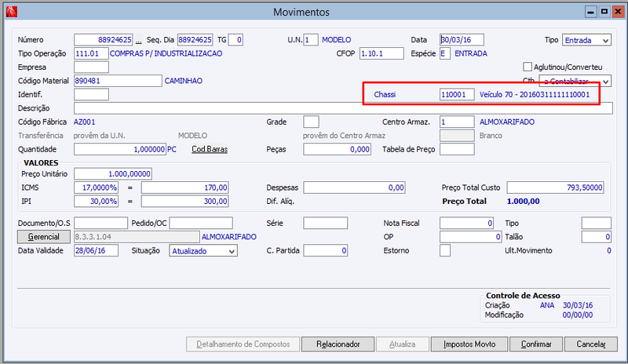Open the Tipo Entrada dropdown
The height and width of the screenshot is (364, 628).
click(x=586, y=40)
